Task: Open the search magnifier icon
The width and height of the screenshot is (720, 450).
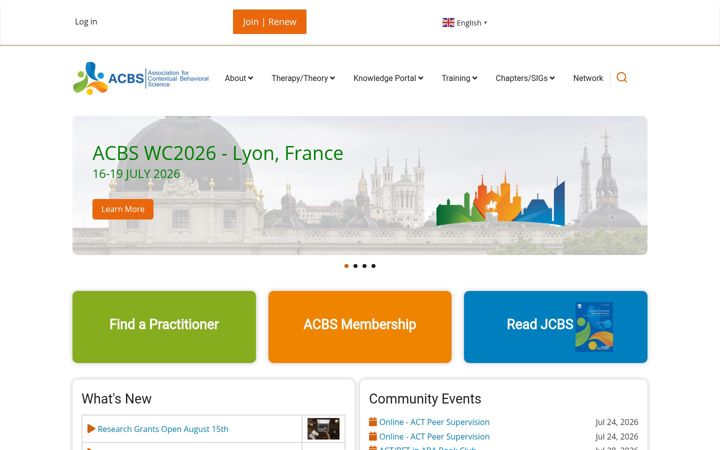Action: 622,78
